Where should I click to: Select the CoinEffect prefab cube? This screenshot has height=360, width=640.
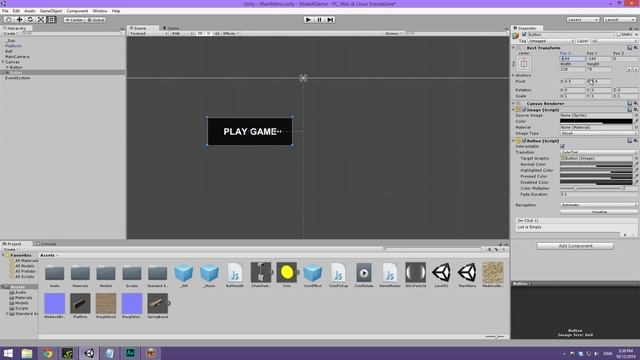pos(313,275)
